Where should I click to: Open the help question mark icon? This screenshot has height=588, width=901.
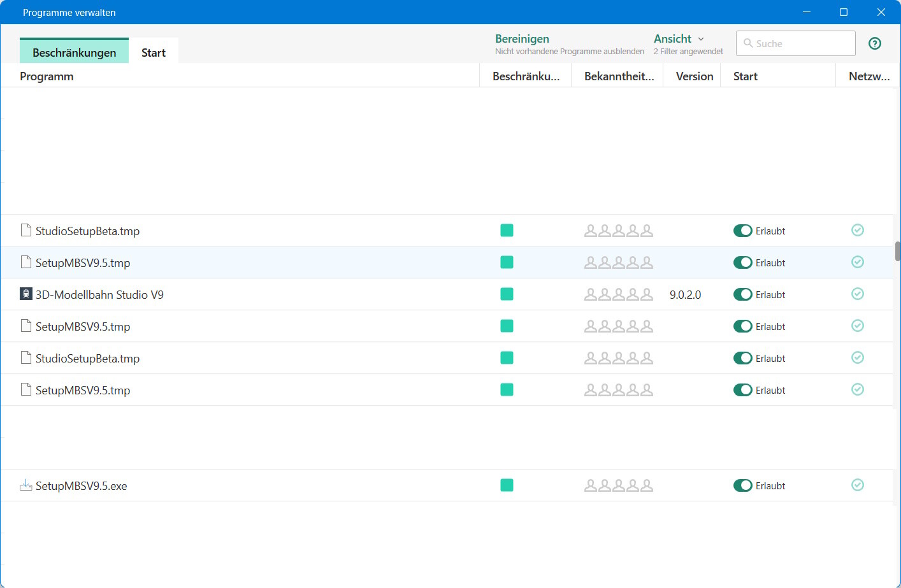coord(875,43)
